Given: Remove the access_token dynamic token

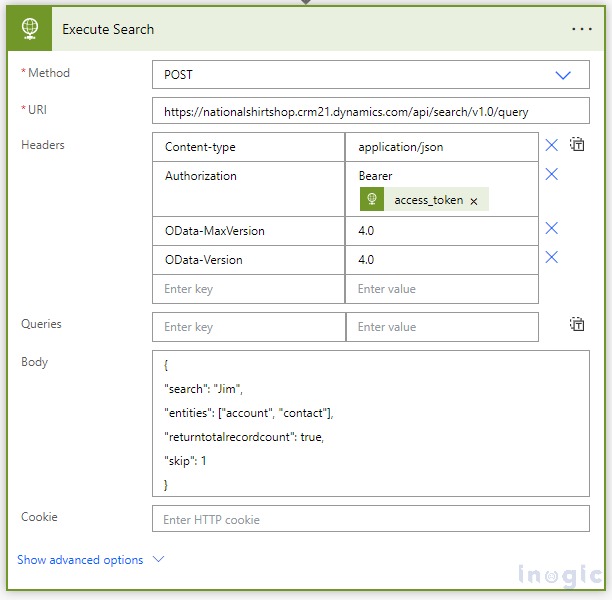Looking at the screenshot, I should 474,200.
